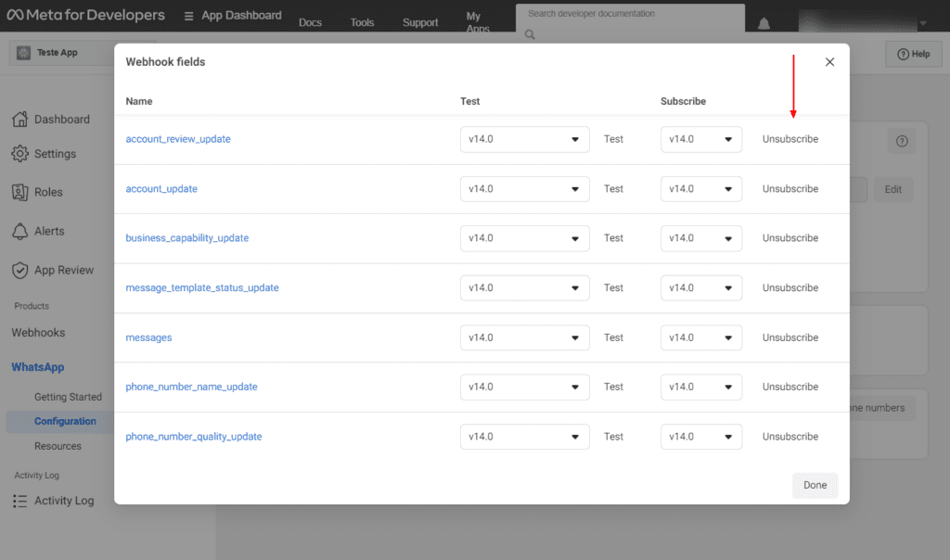950x560 pixels.
Task: Open Test version dropdown for business_capability_update
Action: (x=524, y=238)
